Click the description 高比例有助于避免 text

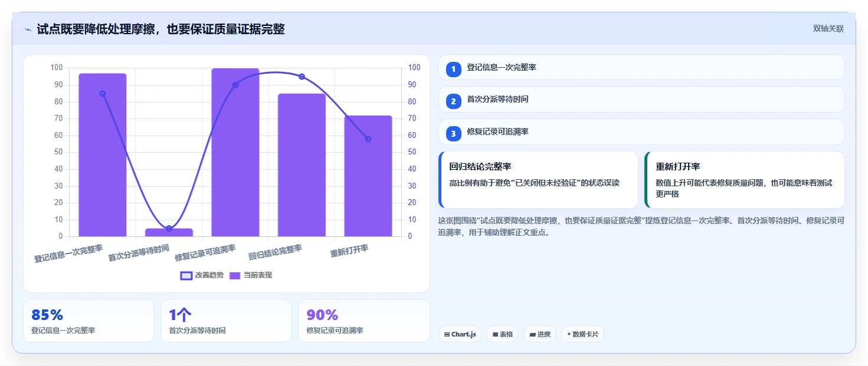click(x=534, y=183)
